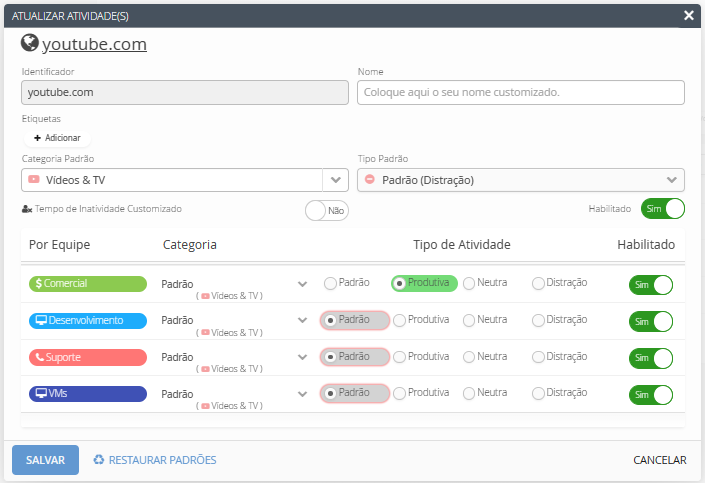Choose Neutra radio for Suporte
Viewport: 705px width, 483px height.
point(469,357)
